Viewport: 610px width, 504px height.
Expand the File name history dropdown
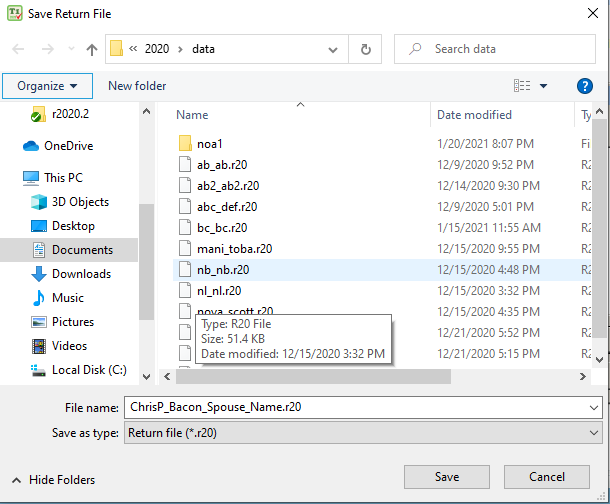594,408
